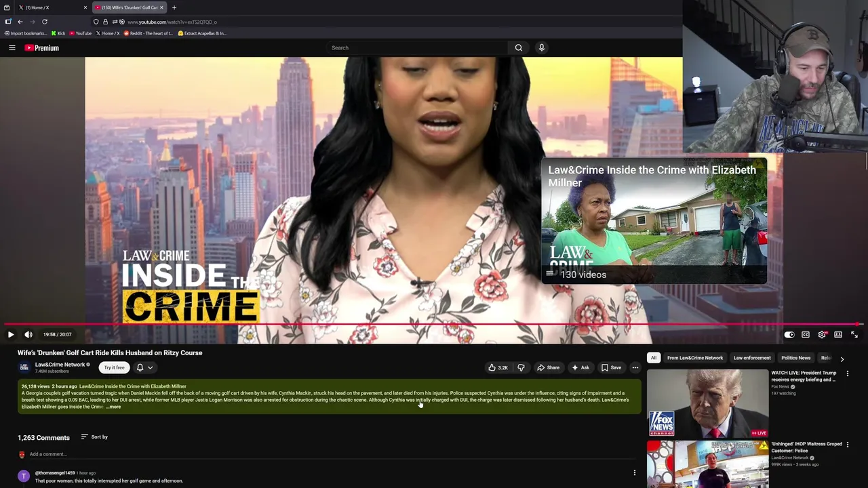The height and width of the screenshot is (488, 868).
Task: Click the browser sidebar toggle icon
Action: 8,22
